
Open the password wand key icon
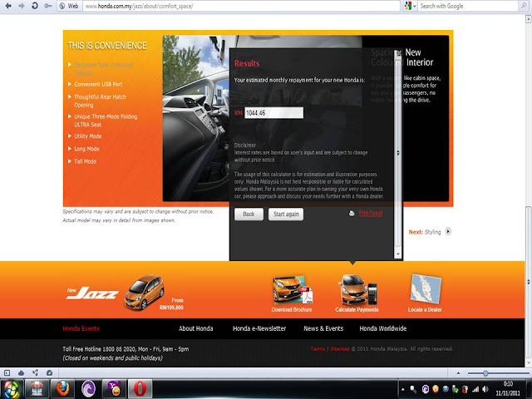coord(48,6)
